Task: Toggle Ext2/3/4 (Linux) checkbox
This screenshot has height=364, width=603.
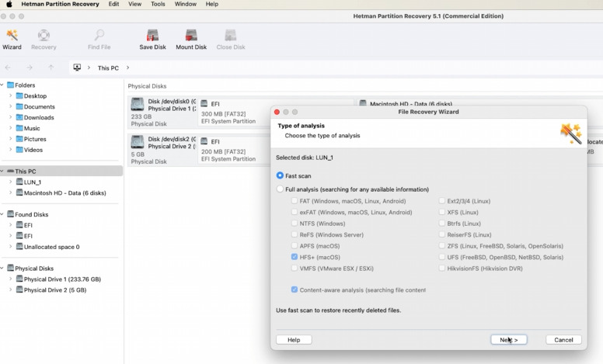Action: point(442,201)
